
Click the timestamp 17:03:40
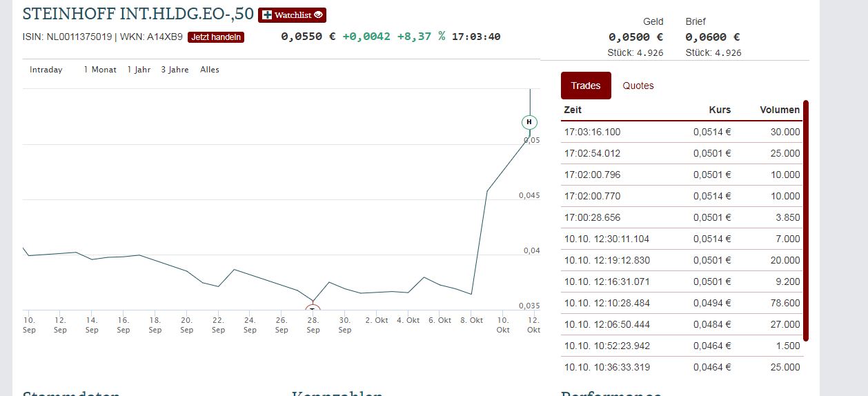point(476,37)
